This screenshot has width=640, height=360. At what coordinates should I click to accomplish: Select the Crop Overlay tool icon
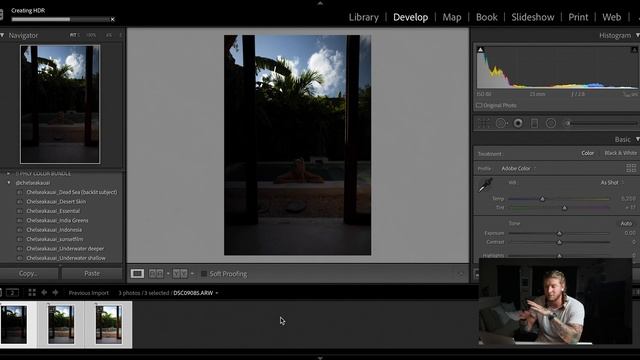483,123
